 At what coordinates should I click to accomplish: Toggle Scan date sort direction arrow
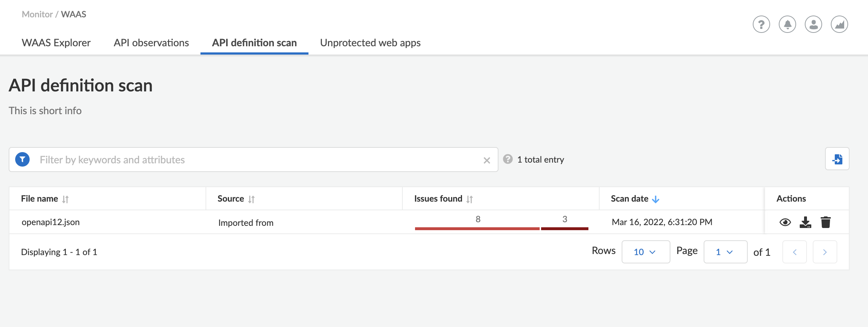pos(656,199)
